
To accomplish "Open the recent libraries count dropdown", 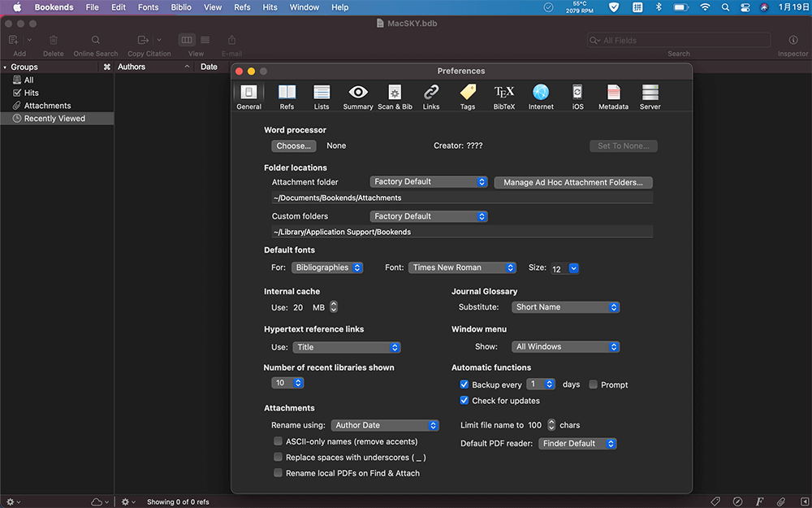I will click(287, 383).
